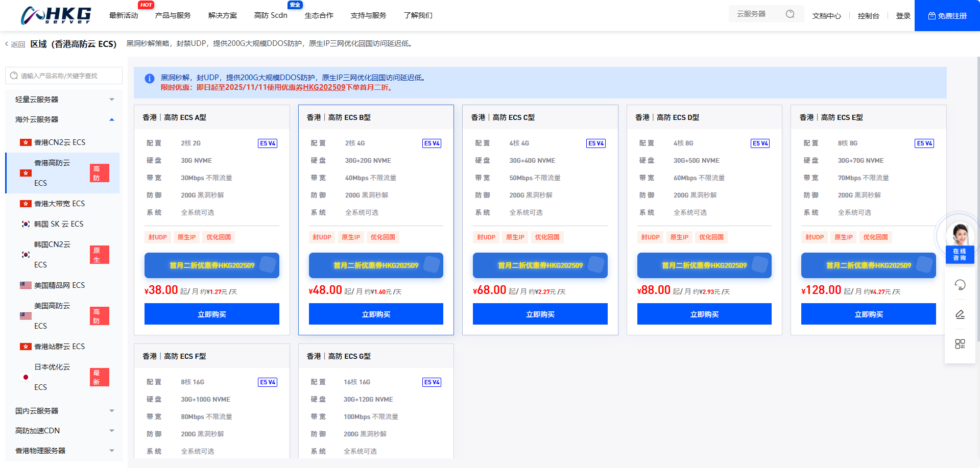This screenshot has width=980, height=468.
Task: Open the 解决方案 menu
Action: point(222,15)
